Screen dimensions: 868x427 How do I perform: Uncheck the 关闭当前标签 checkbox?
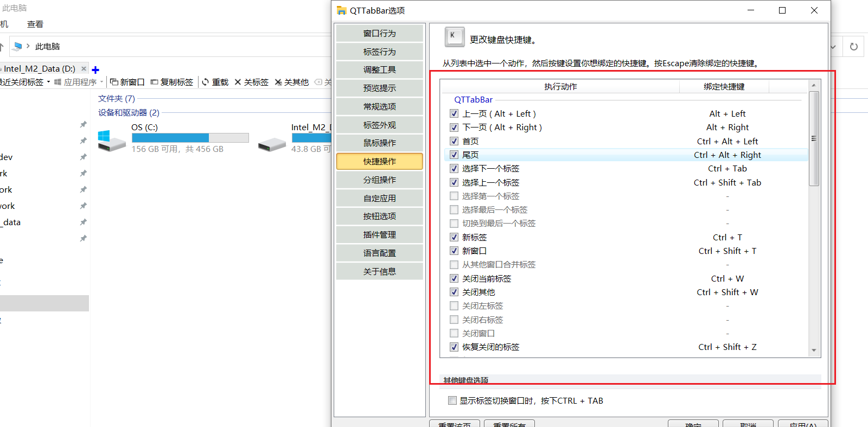pos(454,278)
